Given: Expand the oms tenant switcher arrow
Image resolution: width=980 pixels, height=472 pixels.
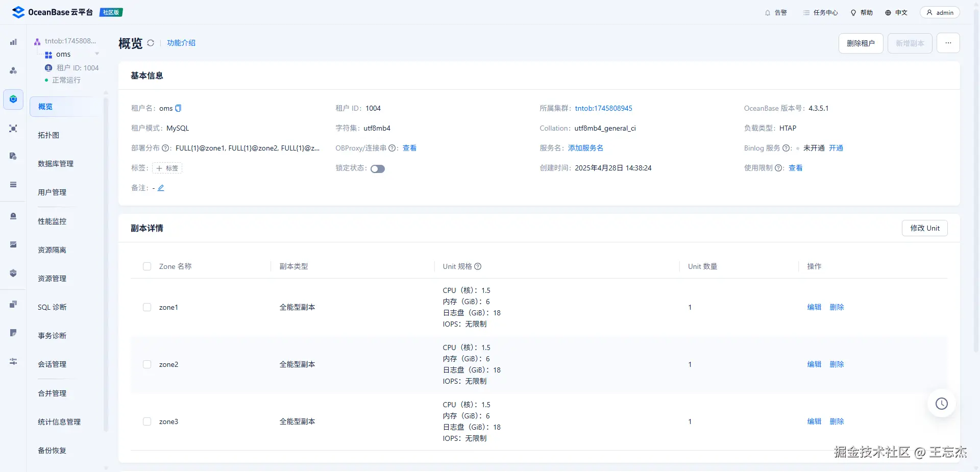Looking at the screenshot, I should 97,54.
